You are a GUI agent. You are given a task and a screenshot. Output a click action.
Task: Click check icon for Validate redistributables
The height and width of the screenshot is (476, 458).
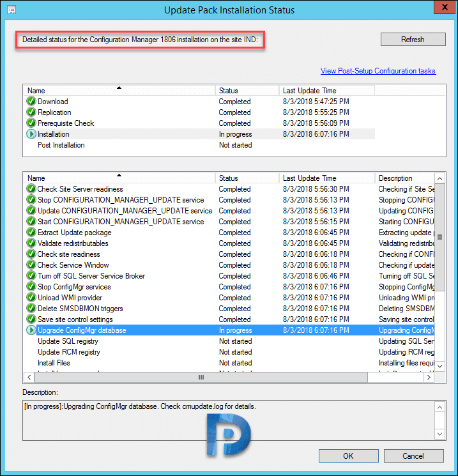(x=31, y=243)
